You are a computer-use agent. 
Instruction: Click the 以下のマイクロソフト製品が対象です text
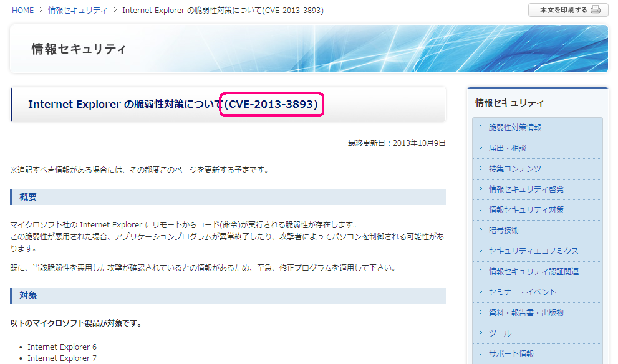point(76,323)
